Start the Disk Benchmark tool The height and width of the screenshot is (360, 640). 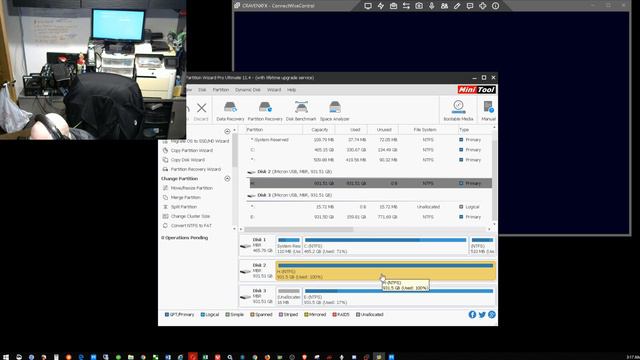click(301, 111)
